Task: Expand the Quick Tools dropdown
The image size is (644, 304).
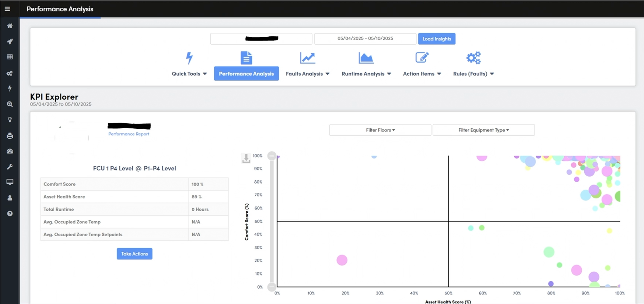Action: tap(189, 74)
